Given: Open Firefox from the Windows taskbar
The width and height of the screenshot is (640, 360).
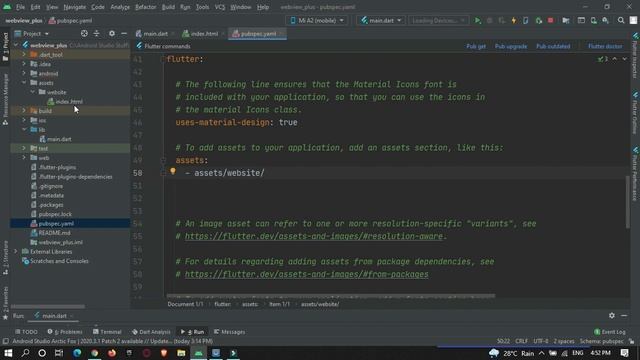Looking at the screenshot, I should tap(111, 353).
